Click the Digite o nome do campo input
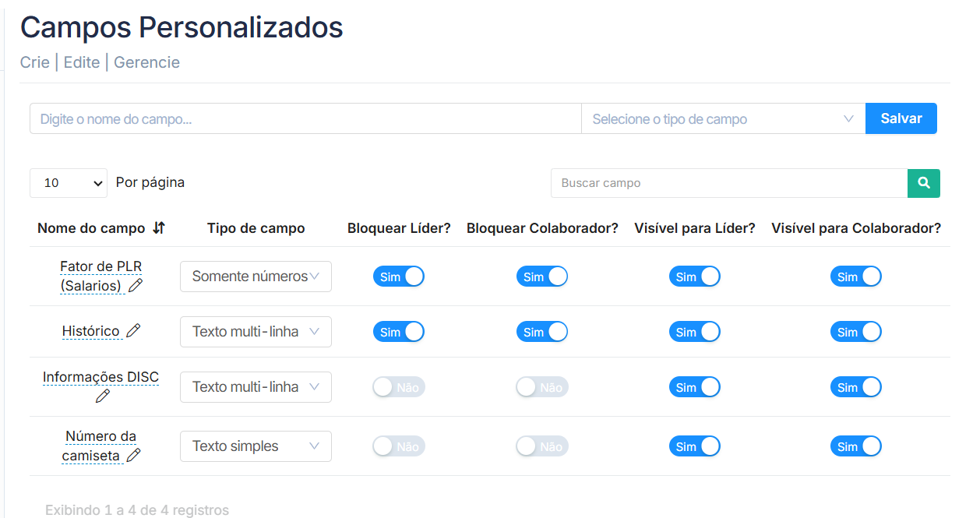 click(x=305, y=118)
